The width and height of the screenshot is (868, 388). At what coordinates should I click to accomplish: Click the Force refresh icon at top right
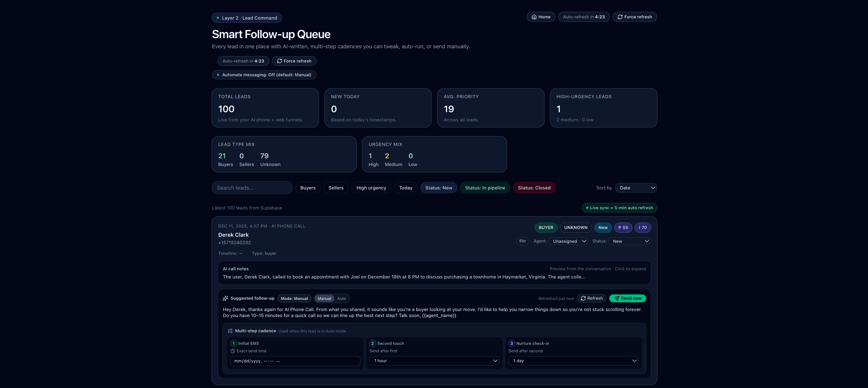[620, 16]
